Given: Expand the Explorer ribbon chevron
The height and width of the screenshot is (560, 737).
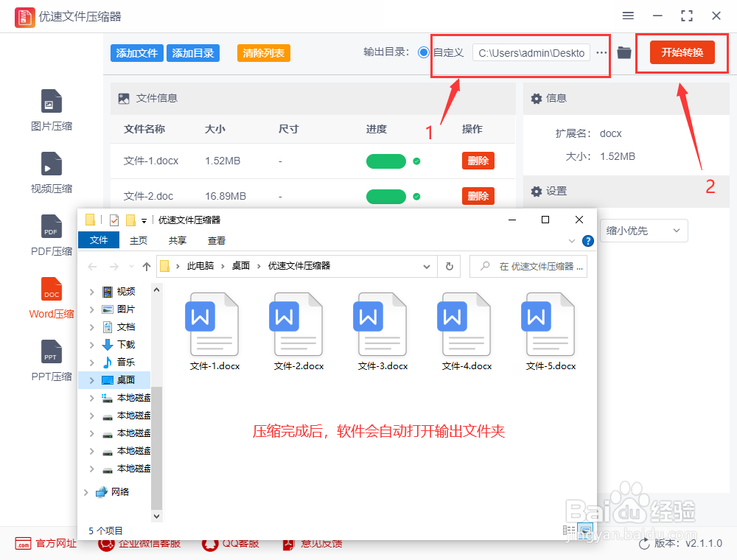Looking at the screenshot, I should point(572,241).
